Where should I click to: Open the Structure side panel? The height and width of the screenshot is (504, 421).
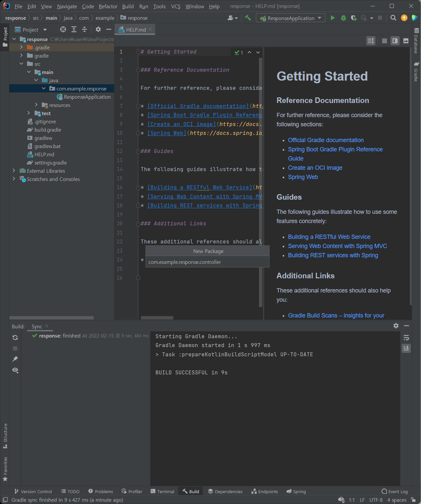(5, 436)
